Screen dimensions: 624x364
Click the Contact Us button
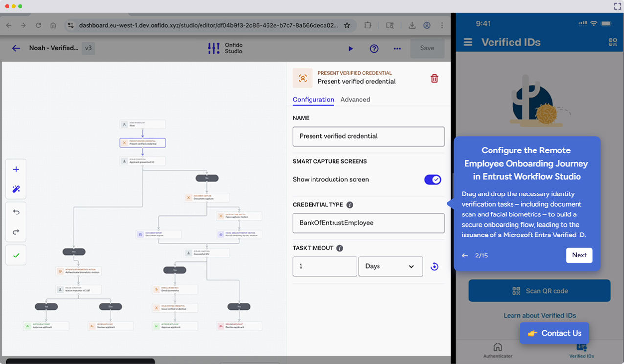555,333
